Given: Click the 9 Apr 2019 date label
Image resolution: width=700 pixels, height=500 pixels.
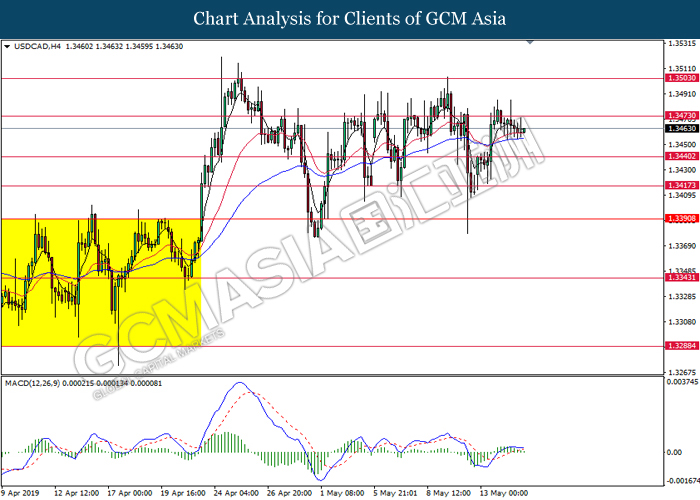Looking at the screenshot, I should [x=20, y=493].
